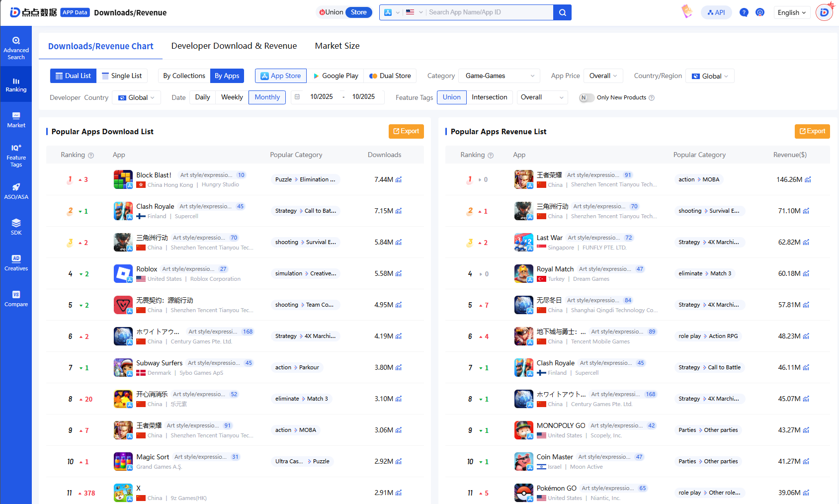Screen dimensions: 839x504
Task: Open the help question mark icon
Action: 744,12
